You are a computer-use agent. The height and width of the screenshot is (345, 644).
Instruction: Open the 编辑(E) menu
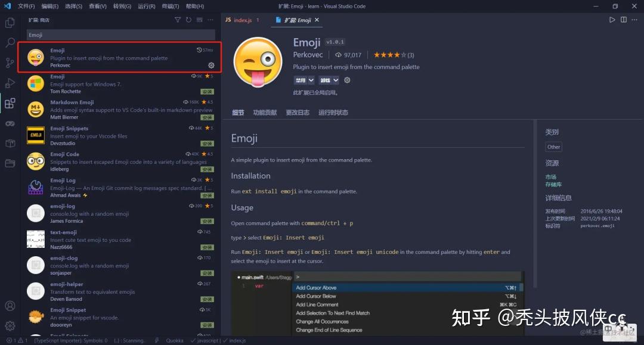50,6
